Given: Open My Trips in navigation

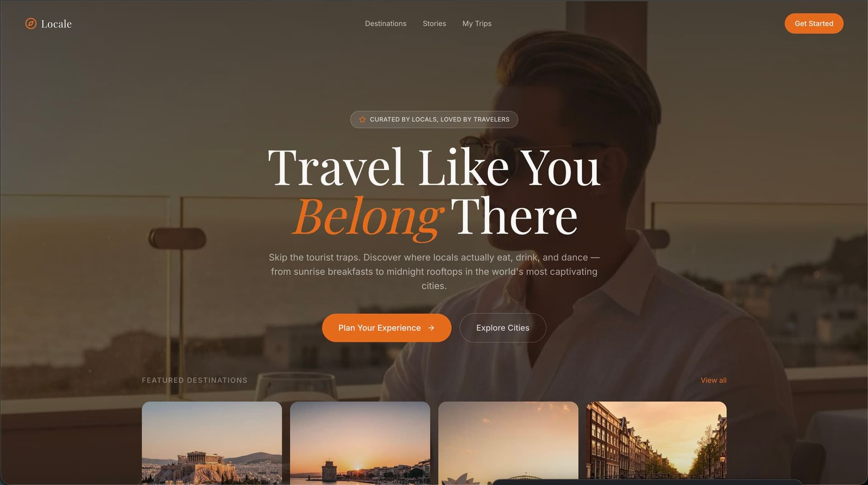Looking at the screenshot, I should (477, 24).
